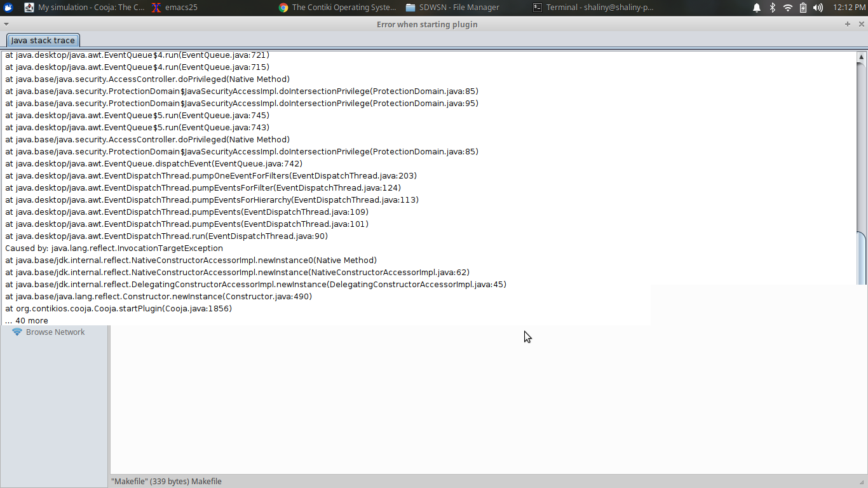Viewport: 868px width, 488px height.
Task: Switch to the Terminal taskbar window
Action: tap(592, 8)
